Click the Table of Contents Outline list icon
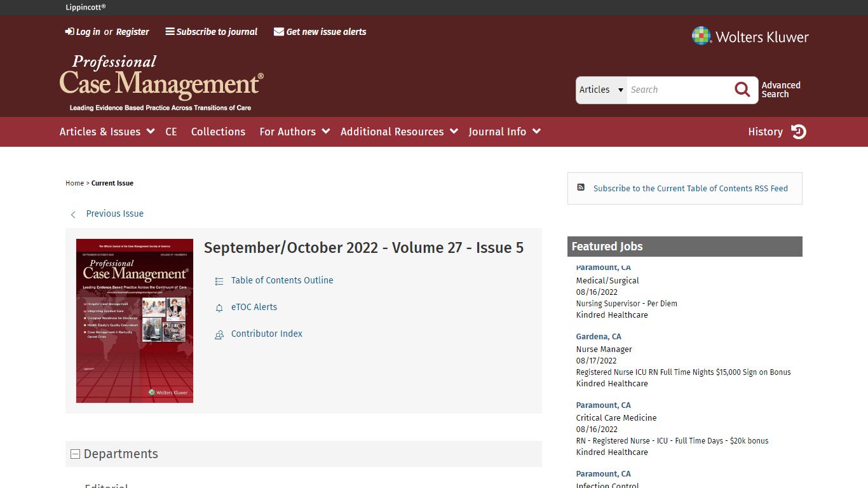The image size is (868, 488). pos(219,281)
